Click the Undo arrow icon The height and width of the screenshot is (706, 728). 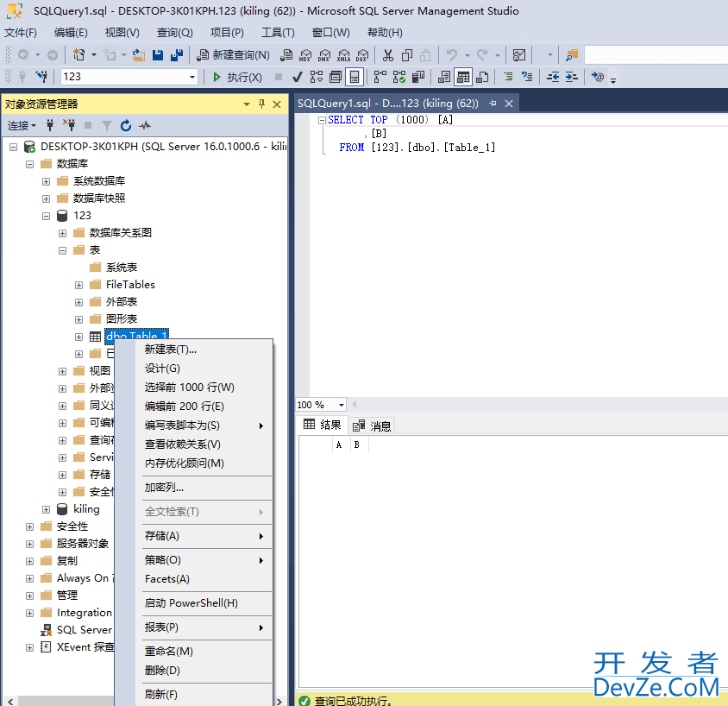pos(451,55)
